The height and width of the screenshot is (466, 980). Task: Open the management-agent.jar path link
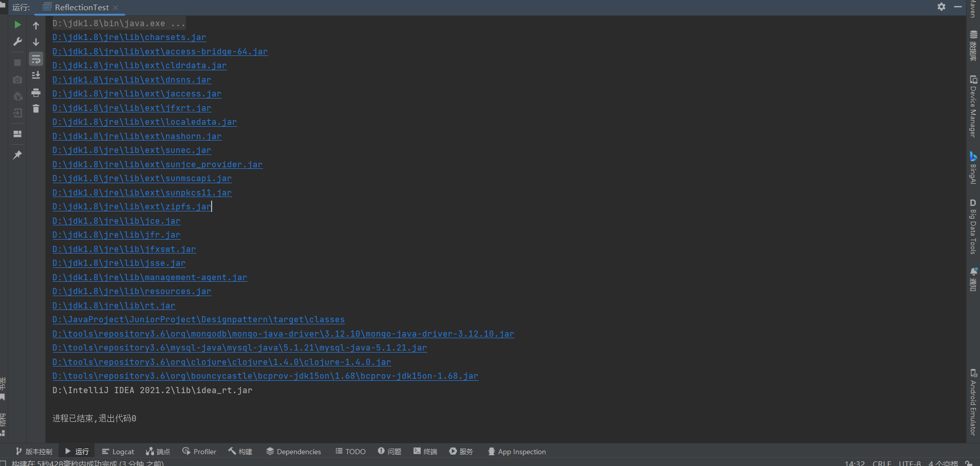pos(149,278)
